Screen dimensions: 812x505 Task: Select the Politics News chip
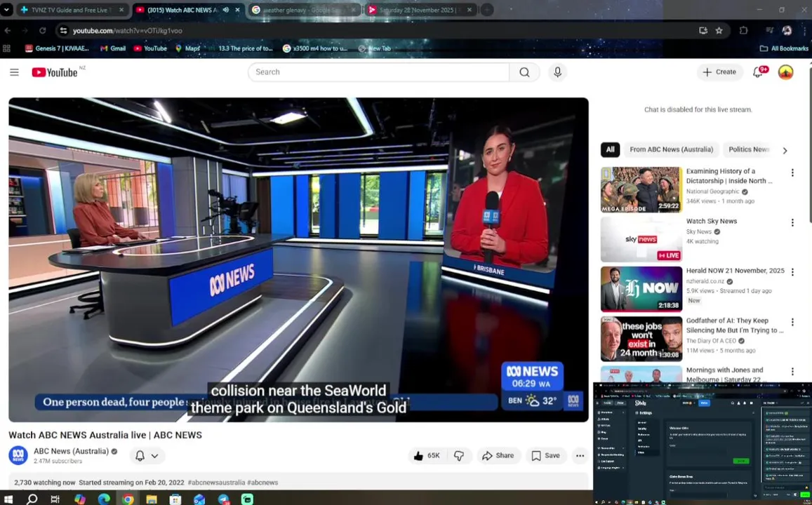coord(748,149)
